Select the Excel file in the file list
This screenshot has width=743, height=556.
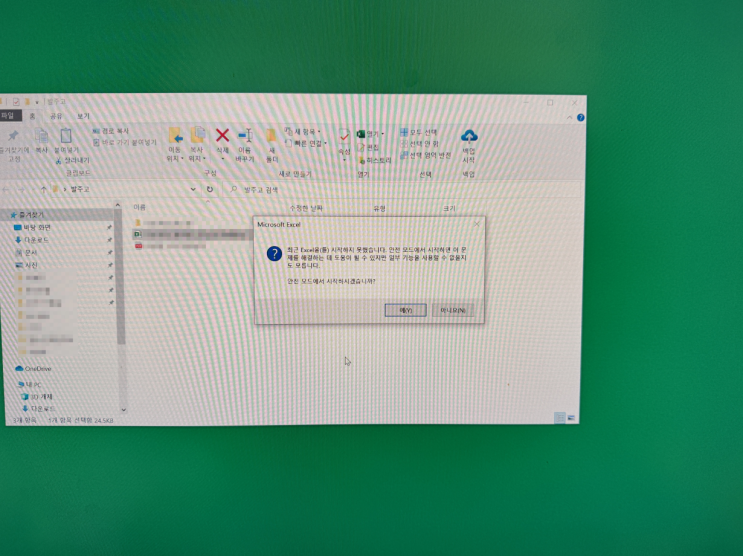click(193, 234)
